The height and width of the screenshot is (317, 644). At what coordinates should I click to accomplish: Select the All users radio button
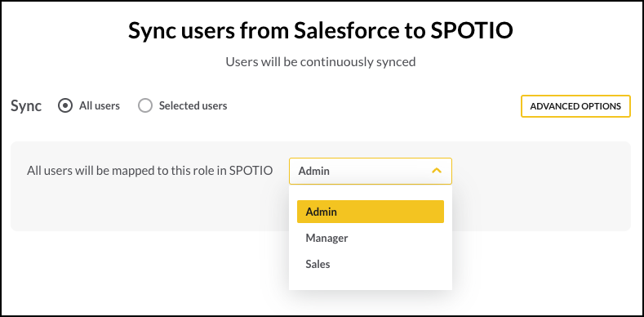point(65,105)
